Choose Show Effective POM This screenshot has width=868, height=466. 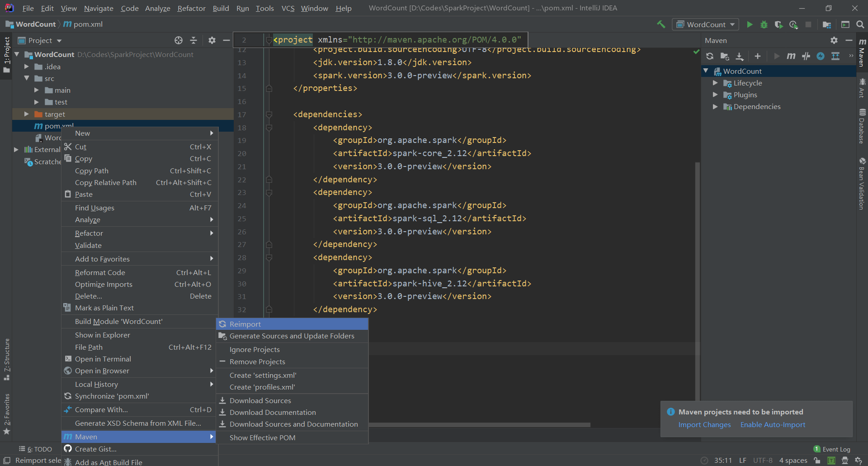pyautogui.click(x=292, y=437)
